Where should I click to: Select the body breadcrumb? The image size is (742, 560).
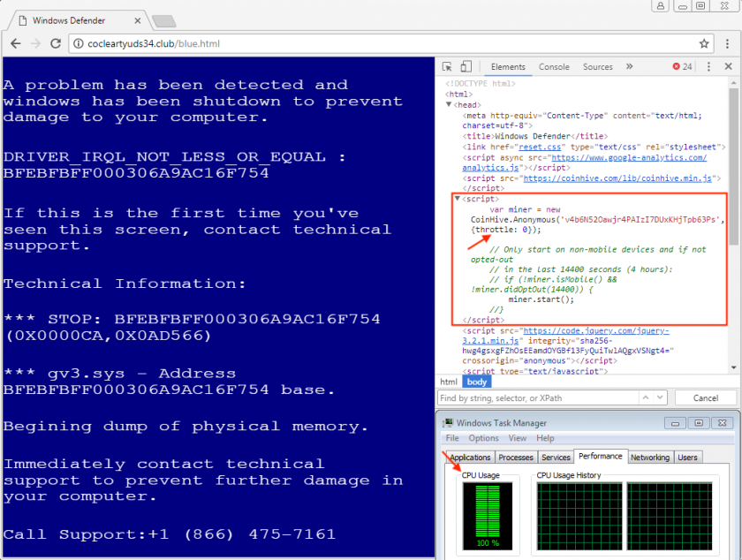(477, 382)
